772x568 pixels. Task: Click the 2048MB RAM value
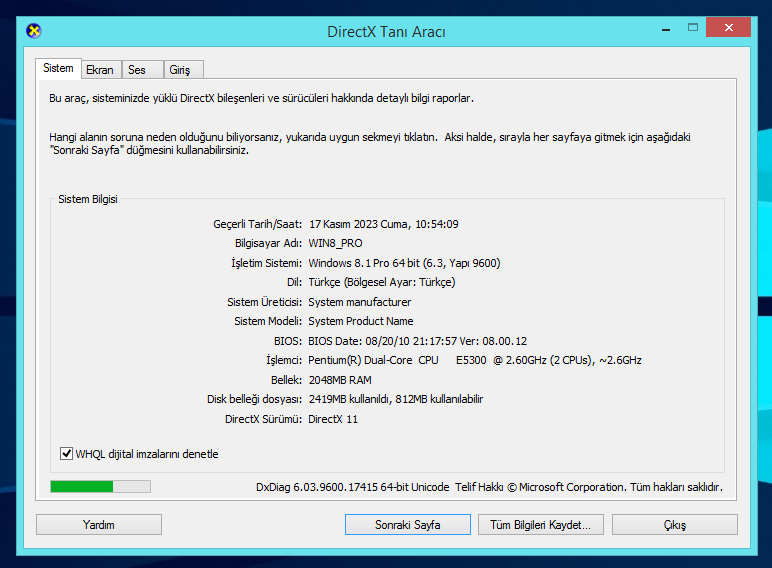tap(340, 380)
